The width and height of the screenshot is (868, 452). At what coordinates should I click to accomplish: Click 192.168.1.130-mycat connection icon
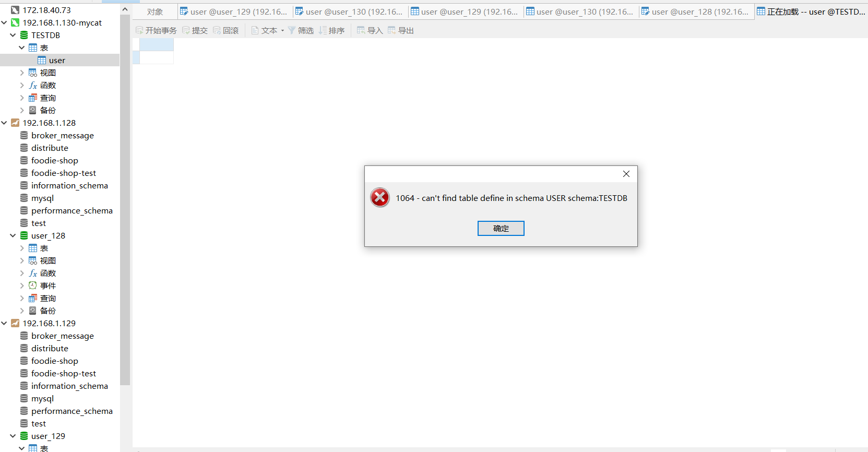click(x=15, y=22)
